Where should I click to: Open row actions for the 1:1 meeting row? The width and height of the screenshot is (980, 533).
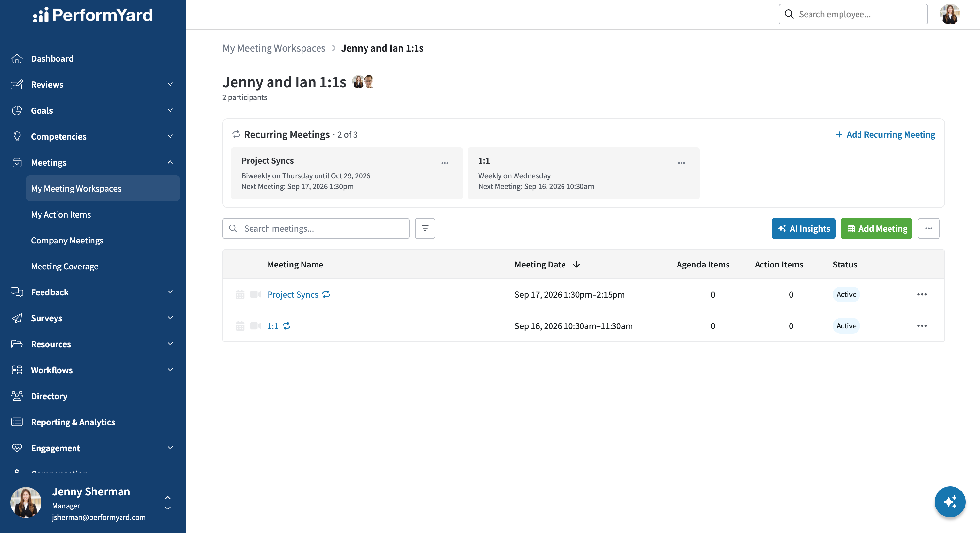click(x=922, y=326)
